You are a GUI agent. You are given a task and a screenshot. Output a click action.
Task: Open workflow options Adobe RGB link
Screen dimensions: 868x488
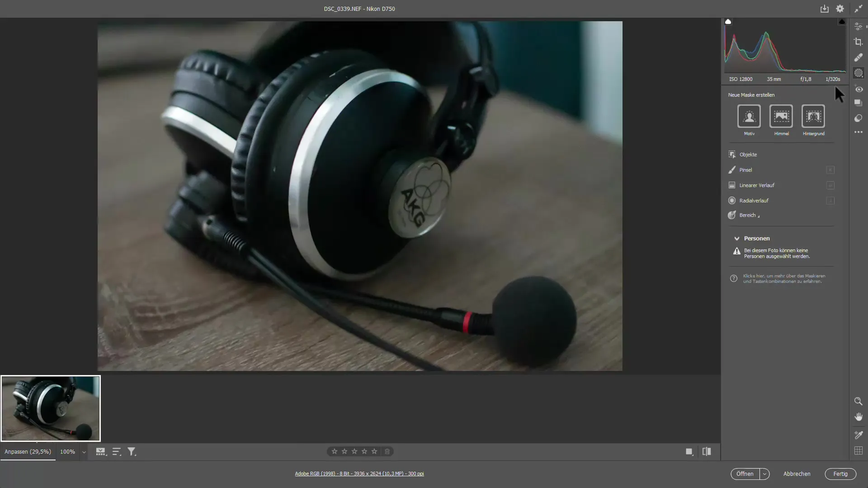coord(359,474)
